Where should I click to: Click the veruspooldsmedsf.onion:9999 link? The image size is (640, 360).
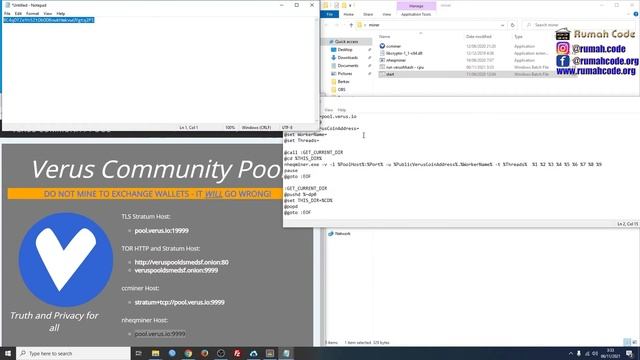point(176,271)
